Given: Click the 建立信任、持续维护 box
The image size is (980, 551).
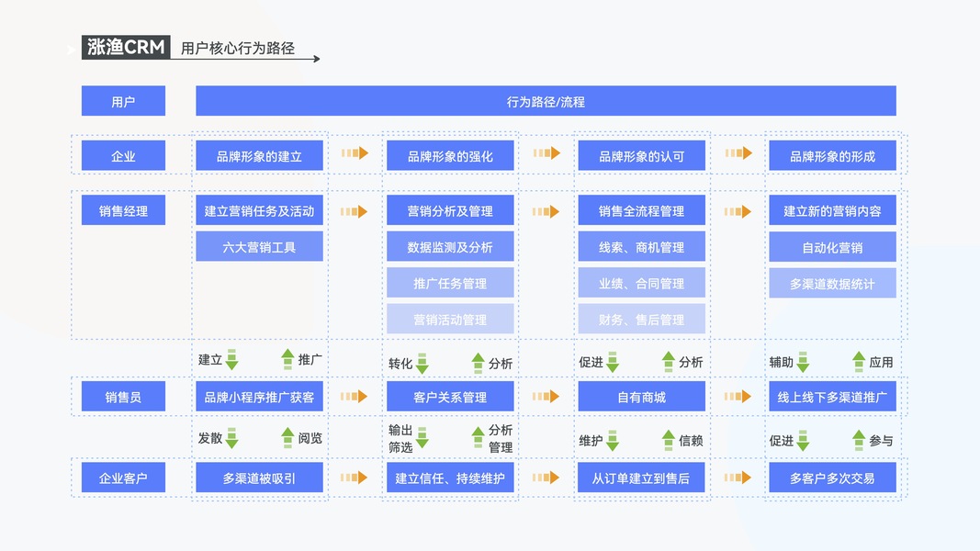Looking at the screenshot, I should pyautogui.click(x=450, y=478).
